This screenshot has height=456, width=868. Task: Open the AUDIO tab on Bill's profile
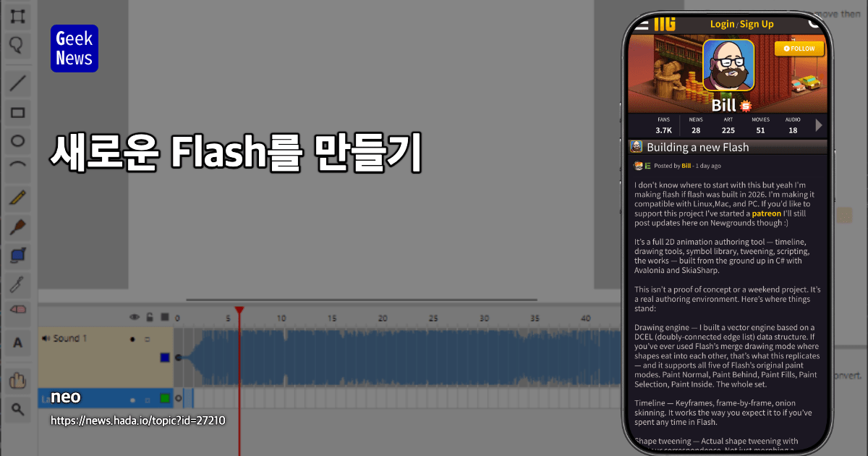[x=793, y=124]
